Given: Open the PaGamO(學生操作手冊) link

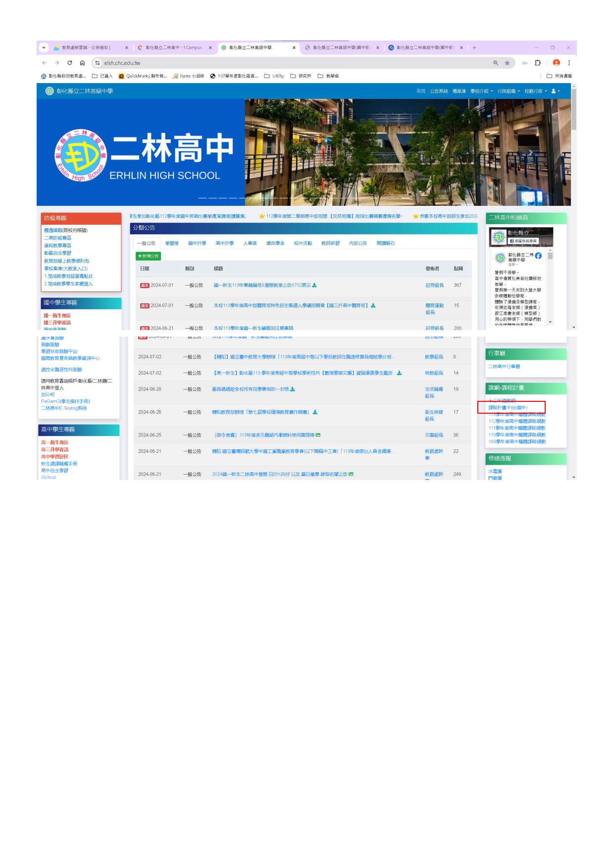Looking at the screenshot, I should pyautogui.click(x=65, y=401).
